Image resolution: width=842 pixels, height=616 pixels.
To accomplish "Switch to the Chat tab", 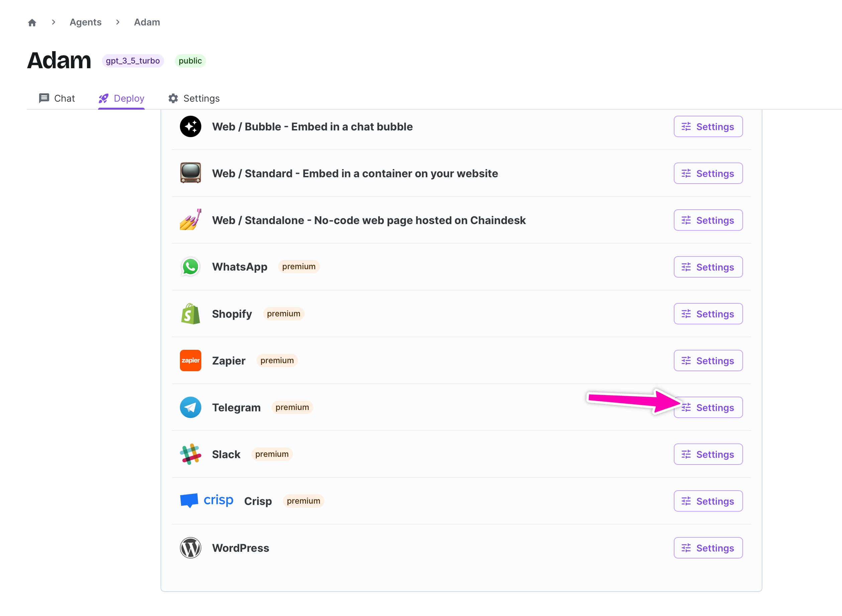I will point(57,98).
